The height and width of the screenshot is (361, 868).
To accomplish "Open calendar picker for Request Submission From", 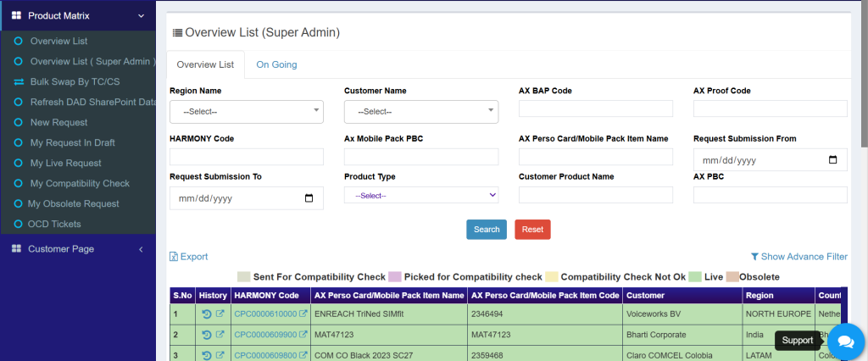I will (832, 160).
